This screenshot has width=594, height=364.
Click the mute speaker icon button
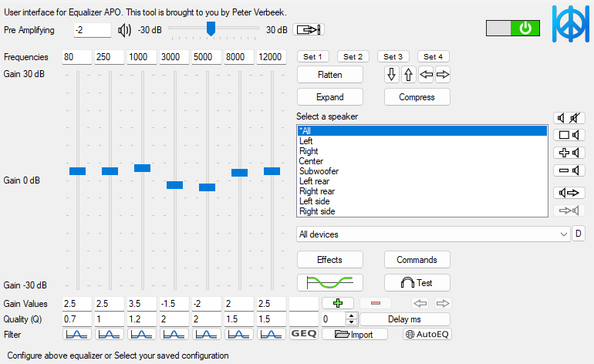[x=569, y=118]
